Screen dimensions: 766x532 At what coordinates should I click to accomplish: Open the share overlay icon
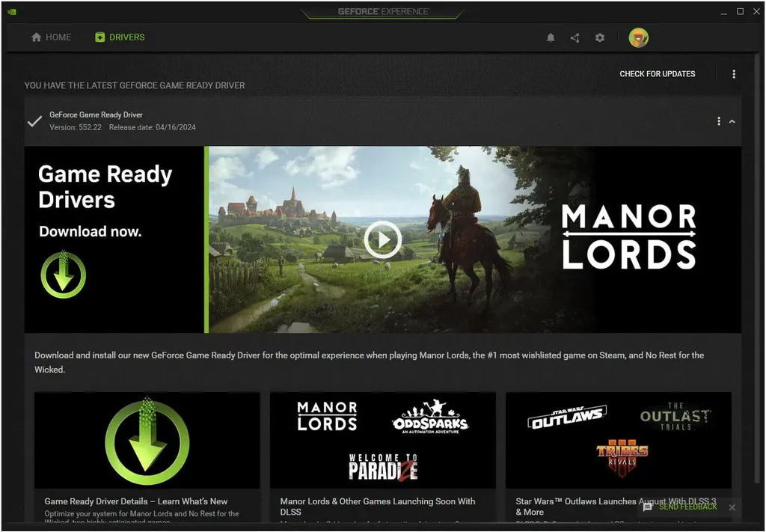pyautogui.click(x=575, y=37)
